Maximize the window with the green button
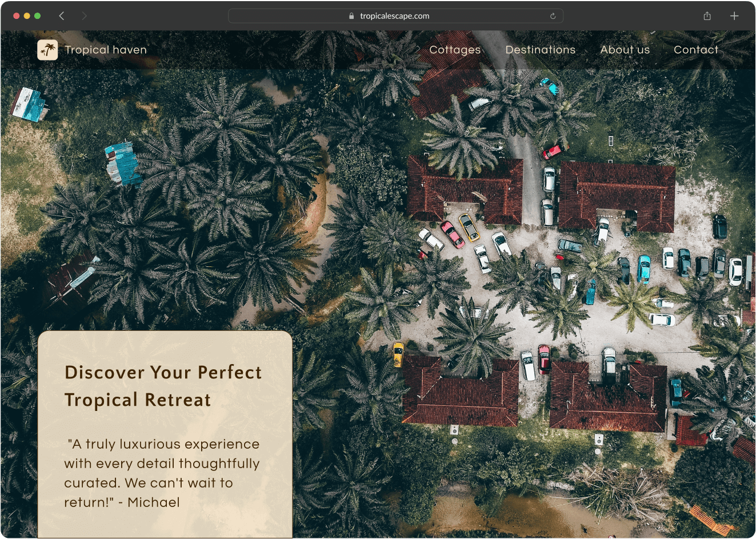Image resolution: width=756 pixels, height=539 pixels. tap(38, 16)
